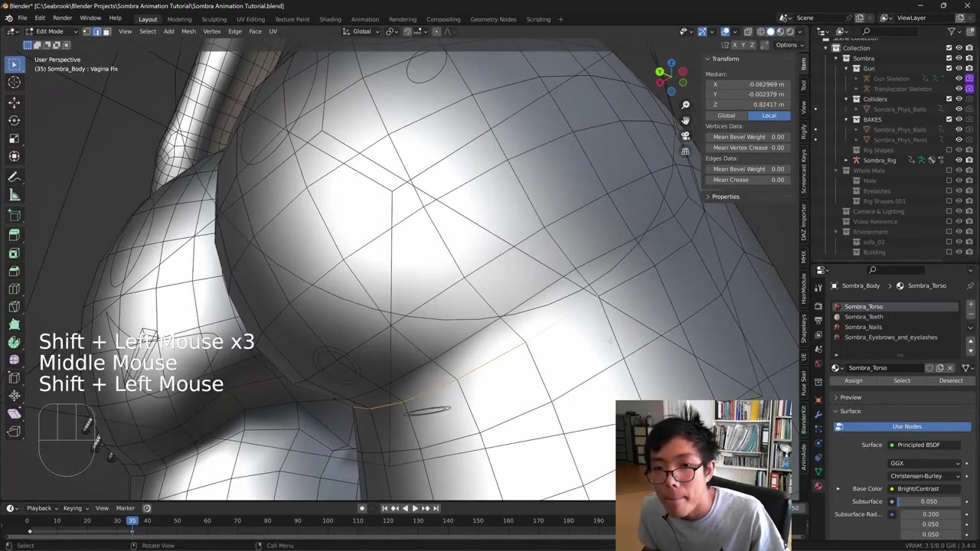Expand the Preview panel in material properties
The width and height of the screenshot is (980, 551).
(x=850, y=397)
